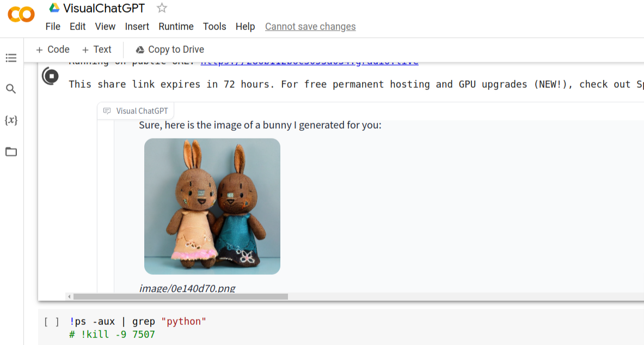Click the Cannot save changes link
This screenshot has height=345, width=644.
click(x=310, y=27)
